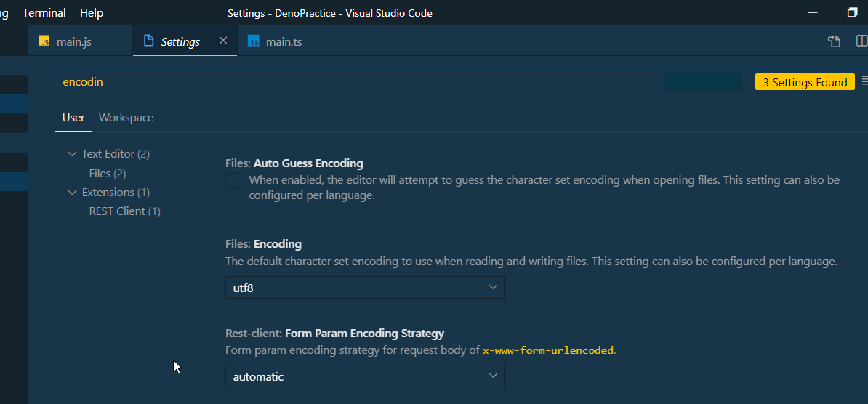Open the Form Param Encoding Strategy dropdown
Screen dimensions: 868x404
click(x=365, y=376)
